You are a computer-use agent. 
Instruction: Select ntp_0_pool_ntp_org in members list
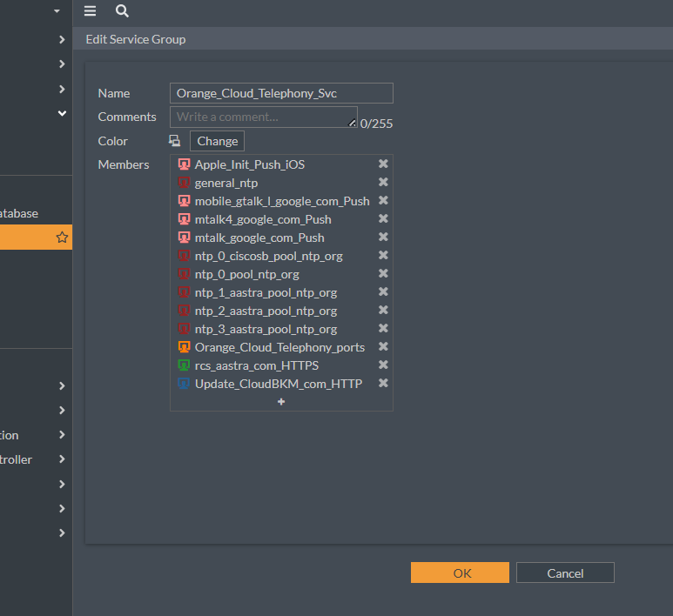pyautogui.click(x=246, y=275)
